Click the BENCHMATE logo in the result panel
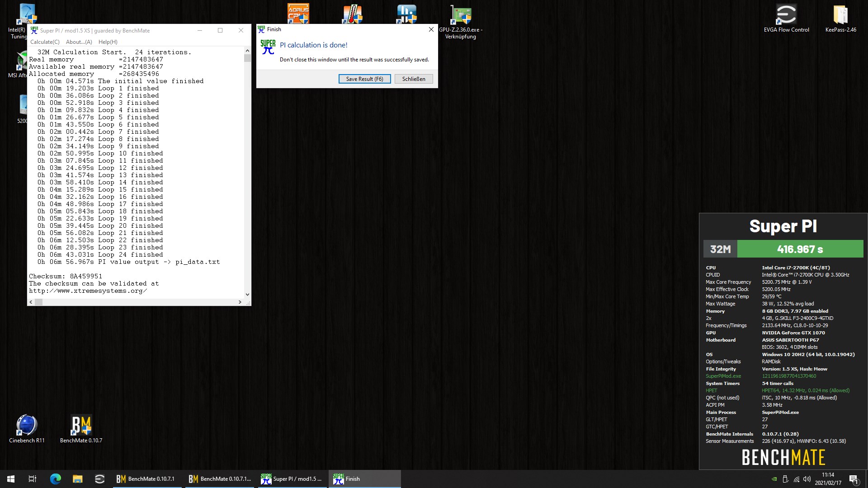 pos(783,457)
